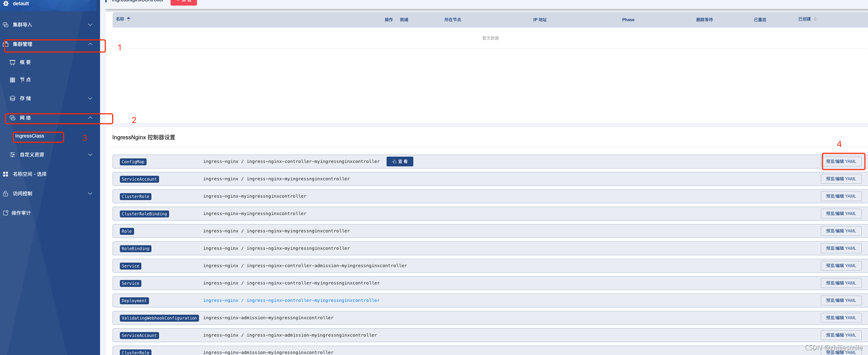
Task: Click the Deployment tag
Action: (134, 301)
